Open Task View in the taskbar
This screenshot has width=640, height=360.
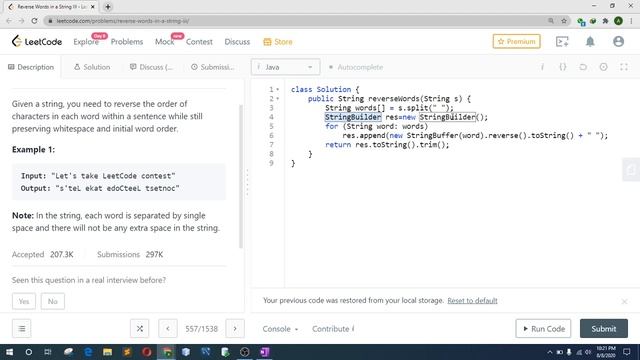click(48, 352)
